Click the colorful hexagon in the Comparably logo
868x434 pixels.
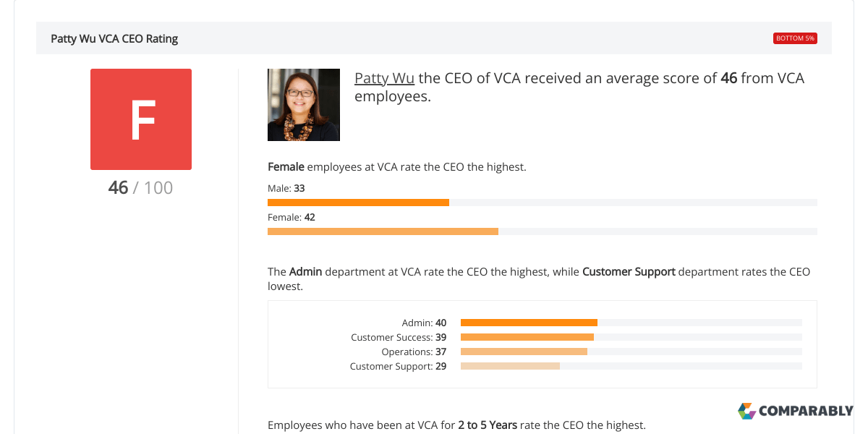pyautogui.click(x=746, y=411)
